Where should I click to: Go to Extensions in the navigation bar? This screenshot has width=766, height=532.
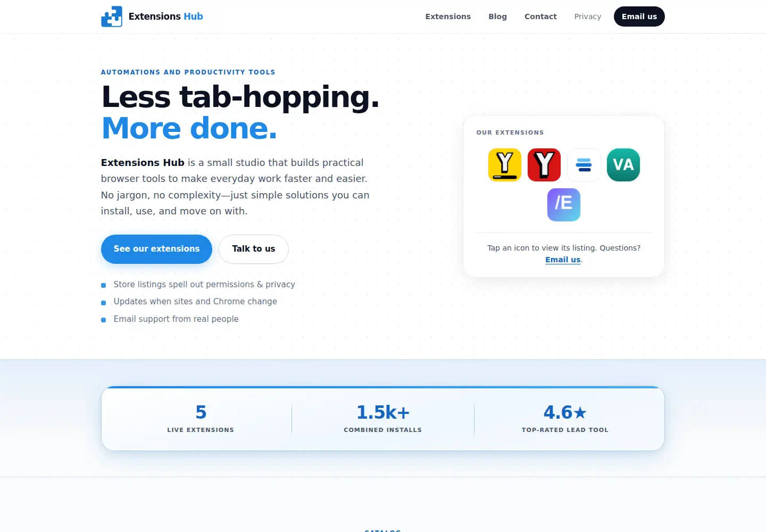tap(448, 16)
